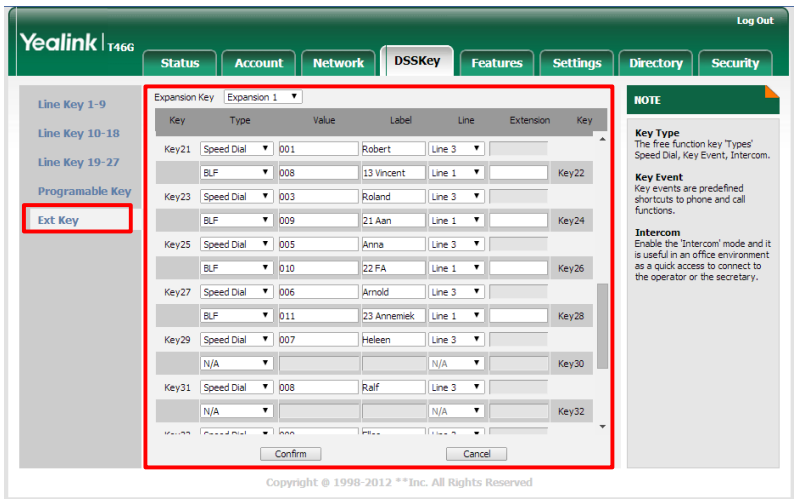Viewport: 799px width, 504px height.
Task: Open Line Key 1-9 page
Action: pos(72,104)
